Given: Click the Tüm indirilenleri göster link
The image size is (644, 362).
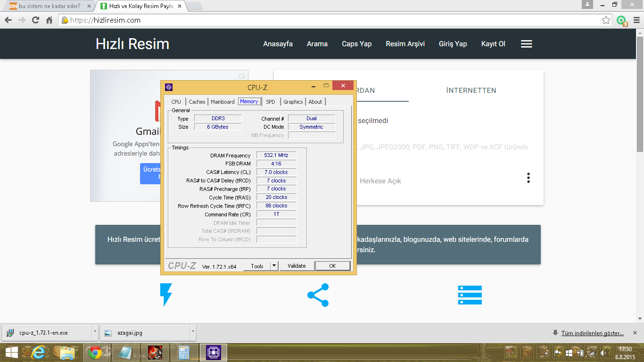Looking at the screenshot, I should (592, 333).
